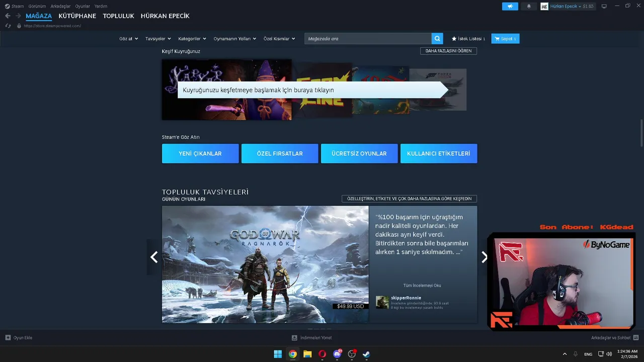Switch to the TOPLULUK tab
Viewport: 644px width, 362px height.
tap(118, 16)
